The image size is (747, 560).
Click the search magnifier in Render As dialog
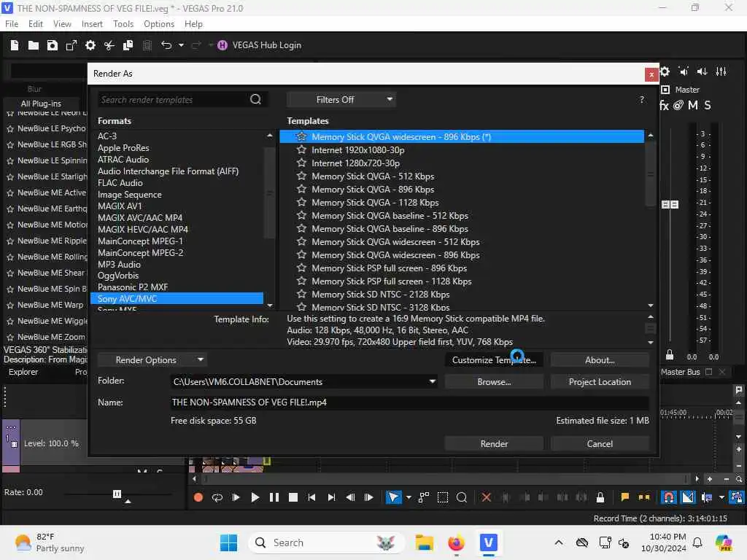coord(256,99)
